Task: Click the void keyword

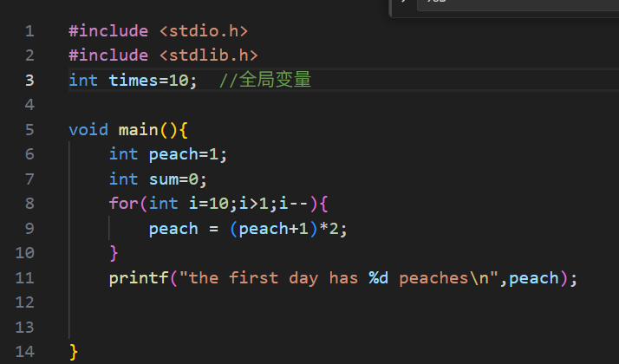Action: (x=88, y=130)
